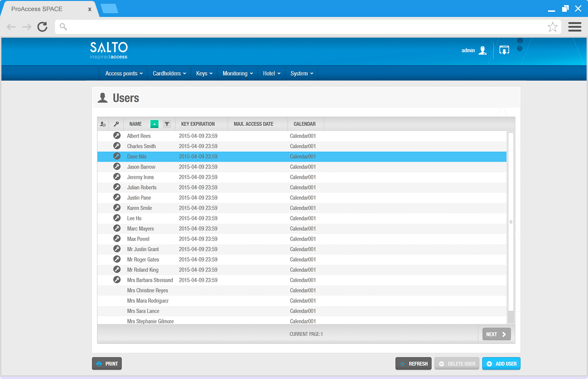
Task: Click the Refresh button
Action: click(x=413, y=363)
